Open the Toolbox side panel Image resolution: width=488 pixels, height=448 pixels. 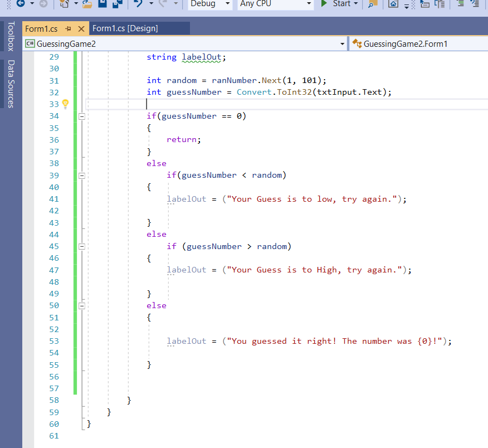[x=11, y=36]
